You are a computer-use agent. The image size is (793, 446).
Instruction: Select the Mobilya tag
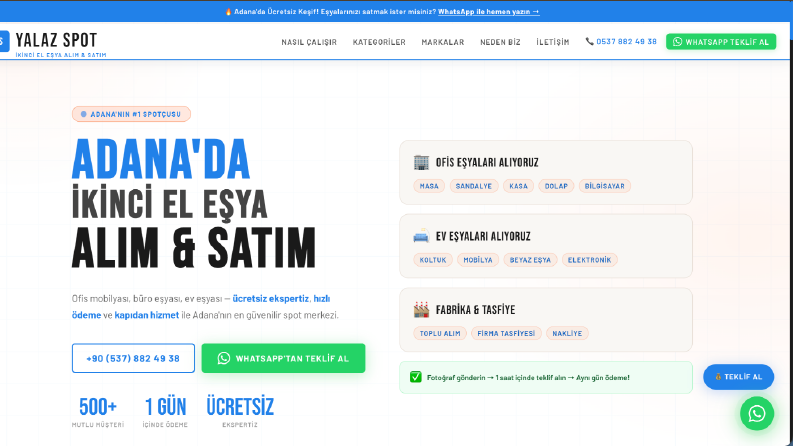[x=478, y=260]
